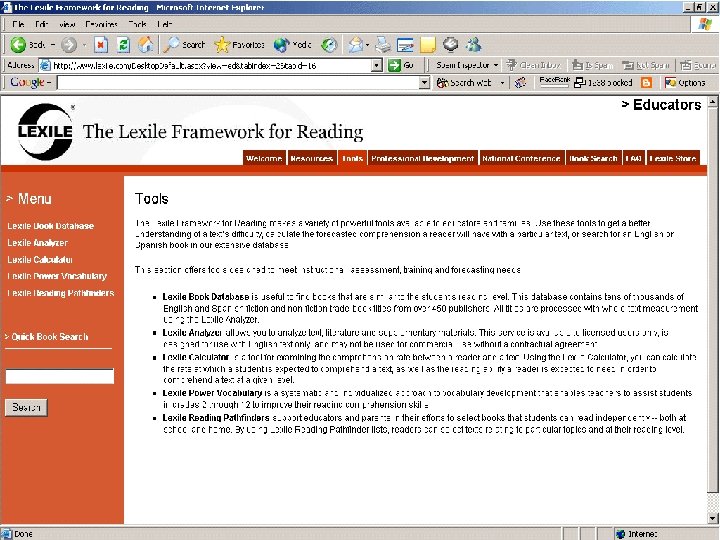
Task: Click the page scrollbar up arrow
Action: 713,102
